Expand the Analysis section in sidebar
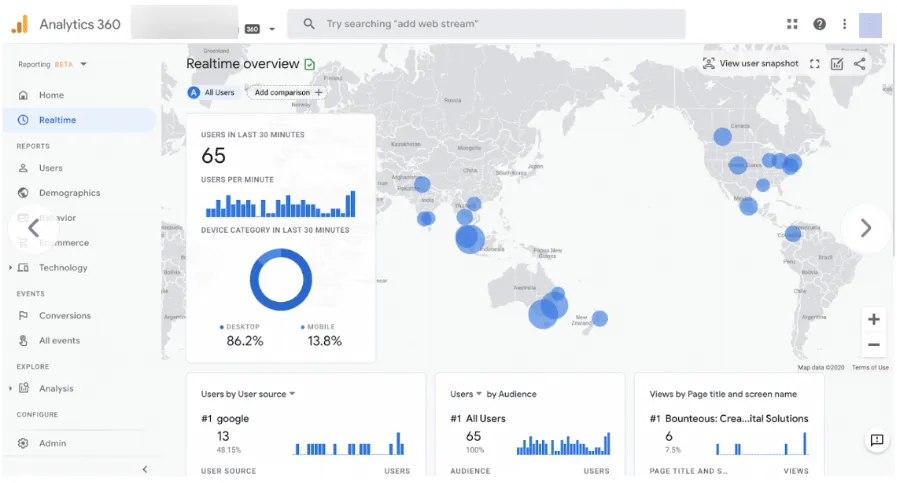This screenshot has width=897, height=483. click(x=11, y=389)
